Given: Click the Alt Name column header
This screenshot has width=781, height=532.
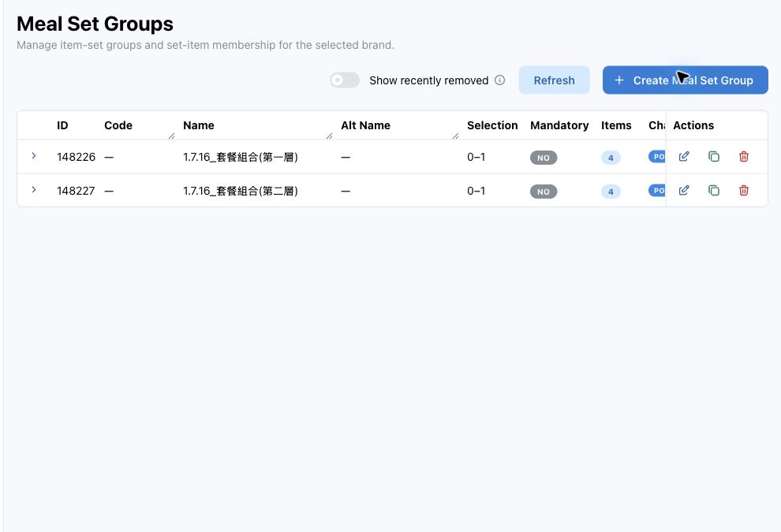Looking at the screenshot, I should click(365, 125).
